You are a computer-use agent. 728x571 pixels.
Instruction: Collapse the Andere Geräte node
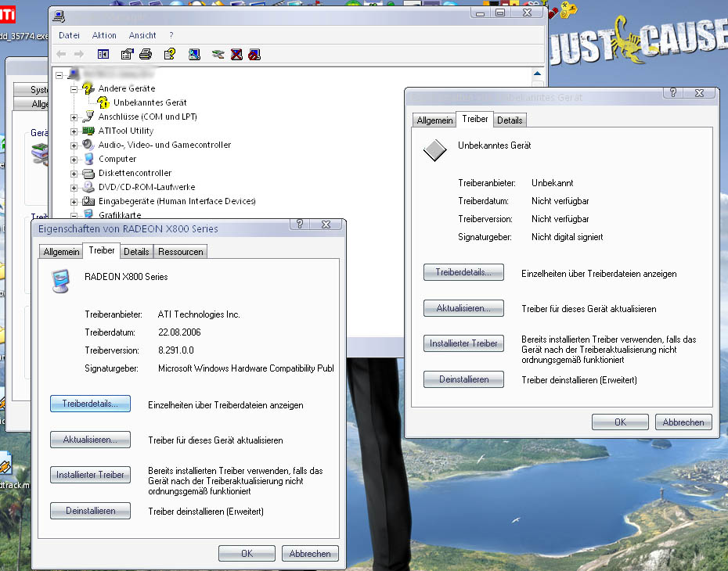[x=74, y=89]
